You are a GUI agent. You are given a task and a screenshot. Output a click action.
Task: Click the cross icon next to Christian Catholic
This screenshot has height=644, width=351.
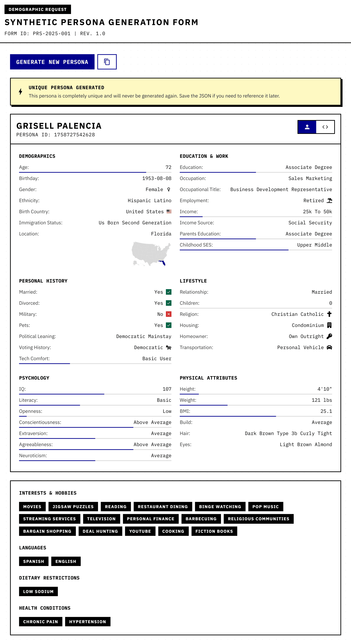click(x=330, y=314)
